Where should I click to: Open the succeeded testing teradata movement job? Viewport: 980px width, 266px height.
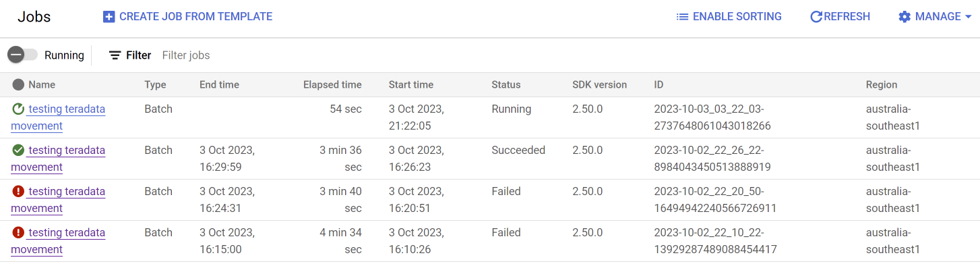point(58,159)
